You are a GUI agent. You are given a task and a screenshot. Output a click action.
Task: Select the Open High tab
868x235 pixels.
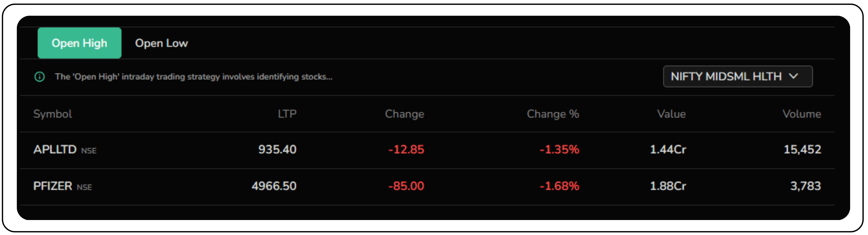[79, 43]
